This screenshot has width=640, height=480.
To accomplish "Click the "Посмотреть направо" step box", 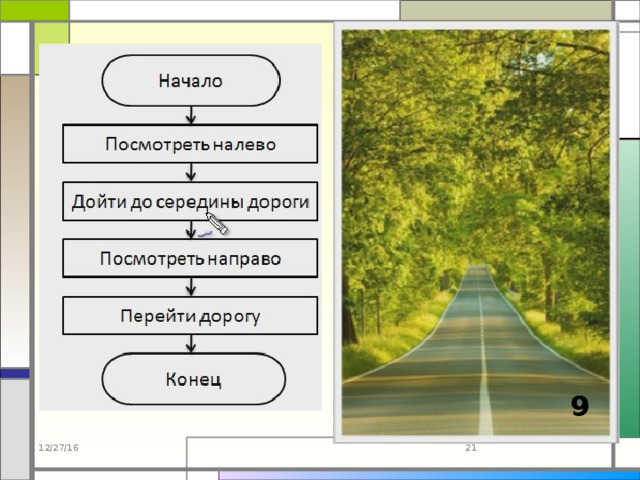I will click(x=190, y=258).
